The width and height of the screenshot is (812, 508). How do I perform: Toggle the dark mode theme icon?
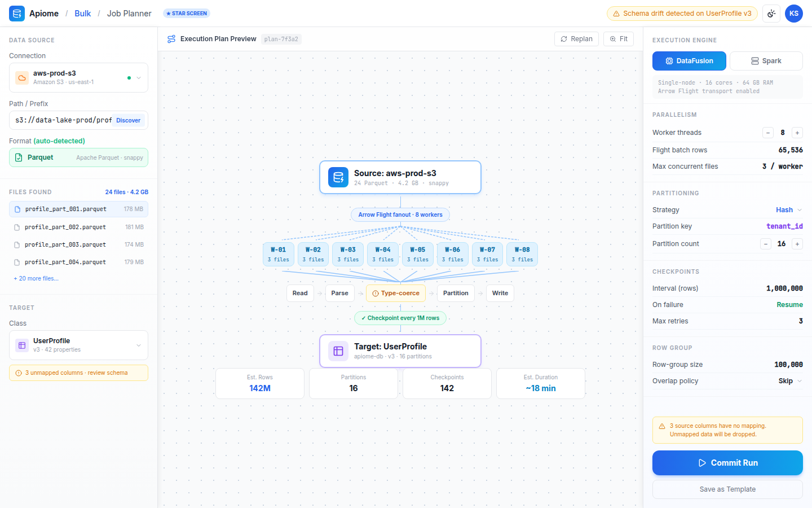(771, 14)
